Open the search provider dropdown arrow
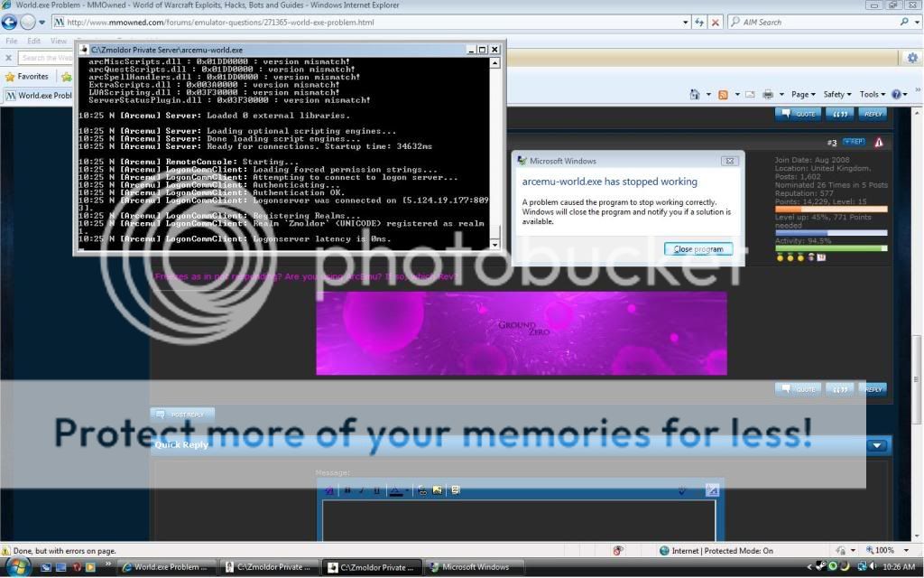Viewport: 924px width, 578px height. (x=917, y=23)
